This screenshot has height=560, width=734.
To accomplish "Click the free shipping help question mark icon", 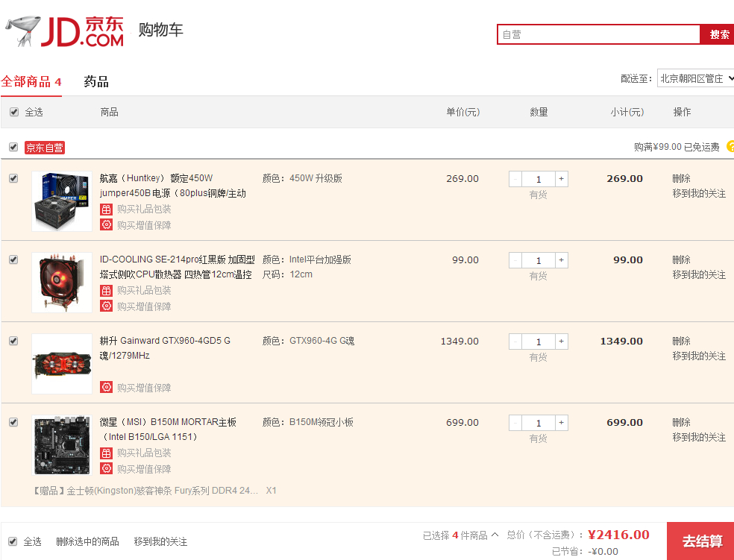I will pos(730,147).
